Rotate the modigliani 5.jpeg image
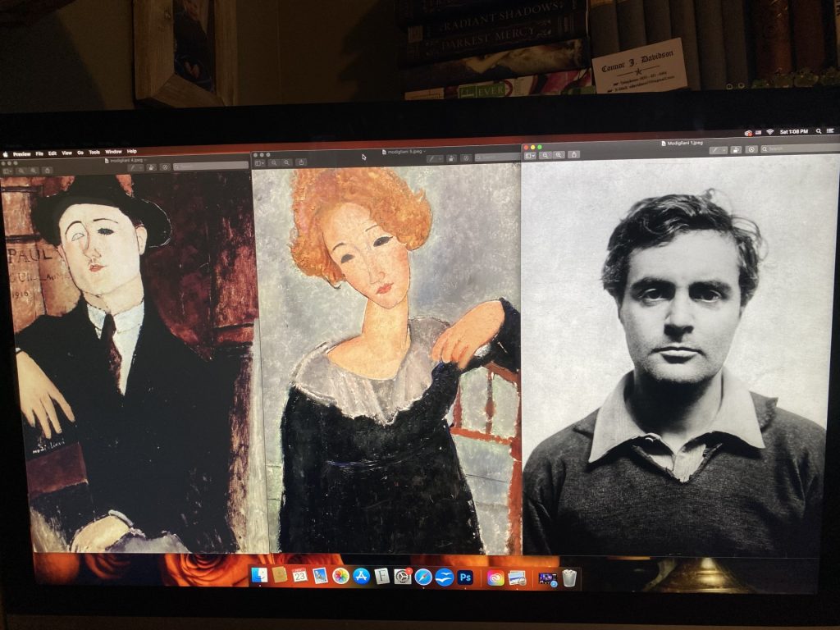This screenshot has height=630, width=840. [x=452, y=158]
